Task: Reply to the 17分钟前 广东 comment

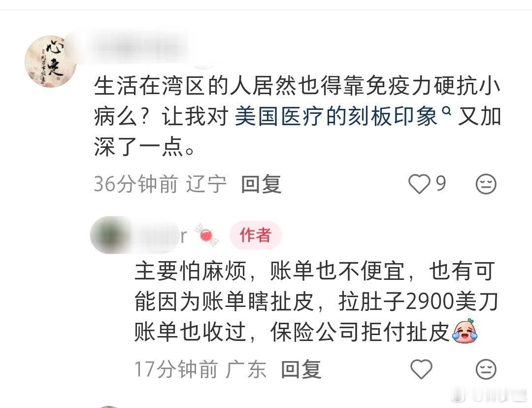Action: click(x=301, y=369)
